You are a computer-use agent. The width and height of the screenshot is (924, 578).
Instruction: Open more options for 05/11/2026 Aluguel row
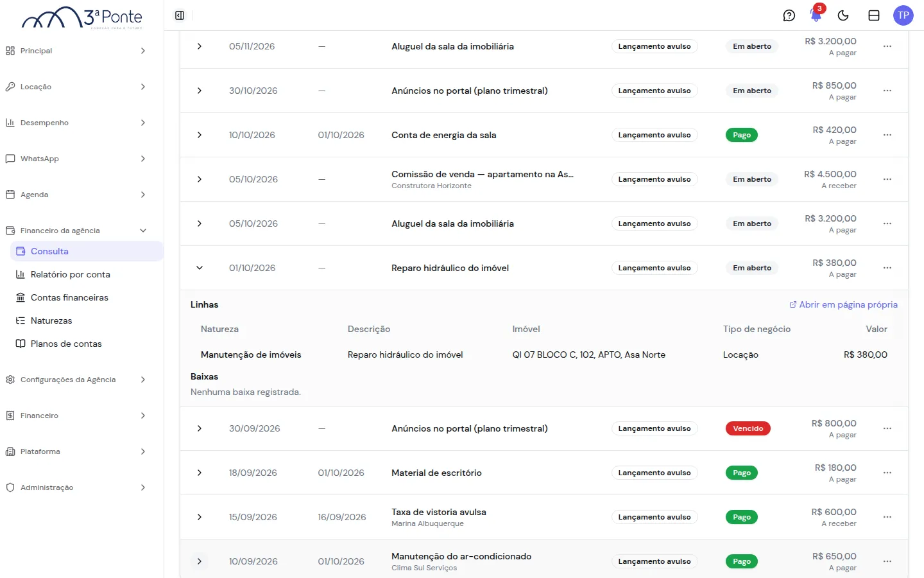(x=887, y=46)
